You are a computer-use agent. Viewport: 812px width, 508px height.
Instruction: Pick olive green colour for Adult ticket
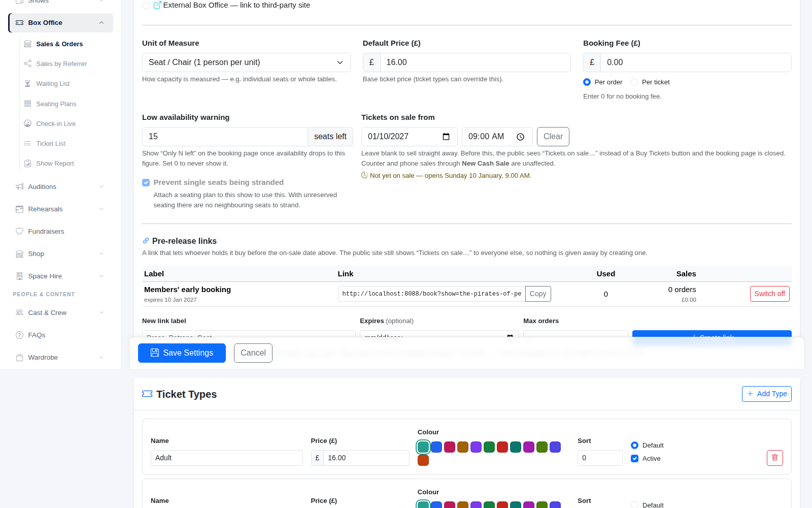[542, 447]
